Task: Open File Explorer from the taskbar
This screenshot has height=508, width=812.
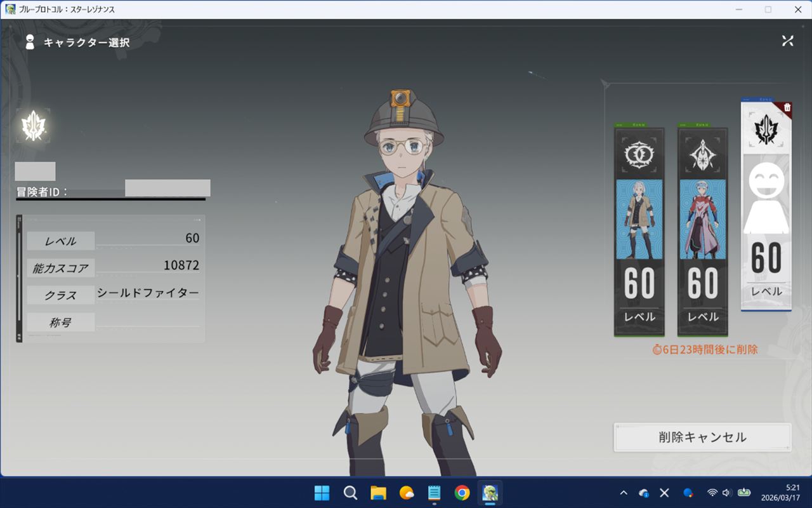Action: [378, 493]
